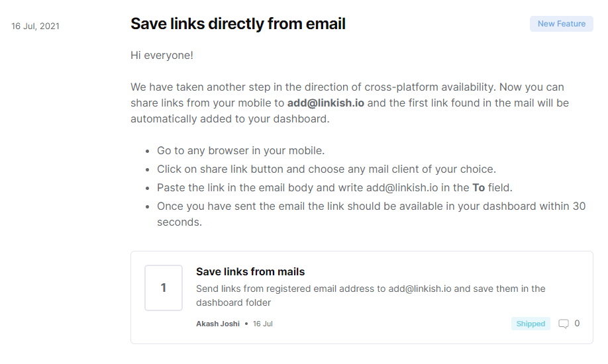This screenshot has width=608, height=364.
Task: Click the 16 Jul, 2021 entry date
Action: (x=35, y=26)
